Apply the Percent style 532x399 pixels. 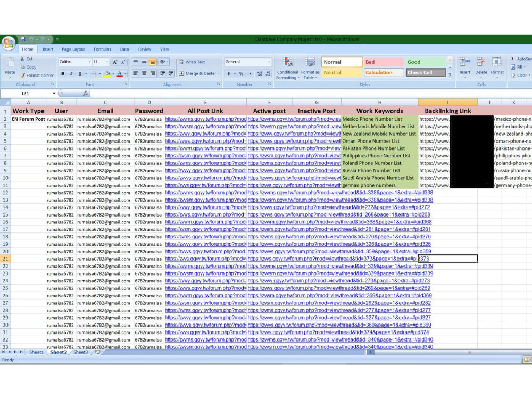[x=241, y=73]
